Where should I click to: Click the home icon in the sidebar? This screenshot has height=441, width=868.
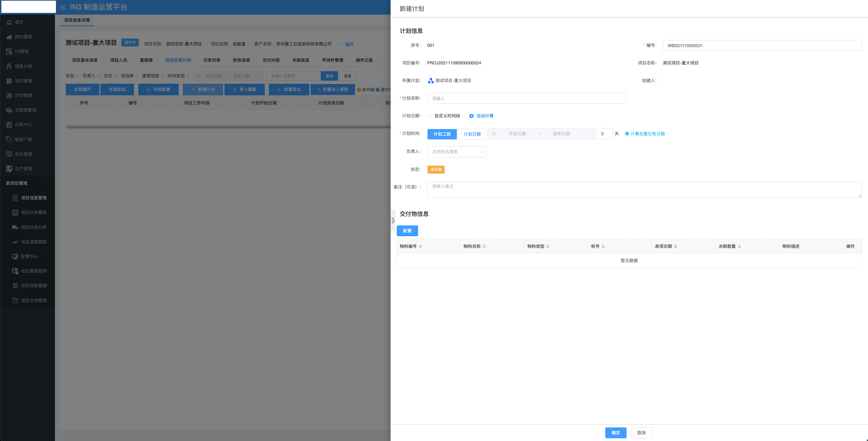click(x=9, y=22)
